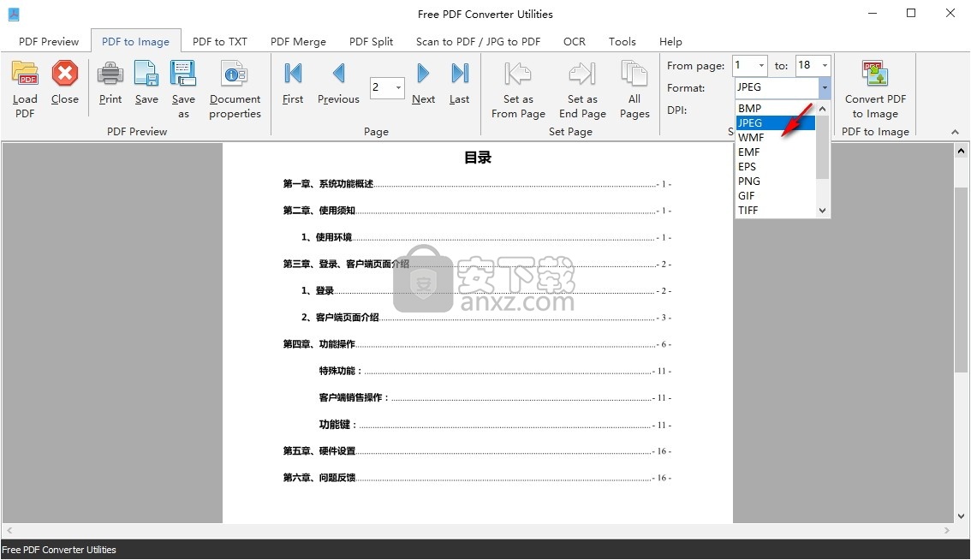Maximize the application window
971x560 pixels.
pyautogui.click(x=911, y=13)
